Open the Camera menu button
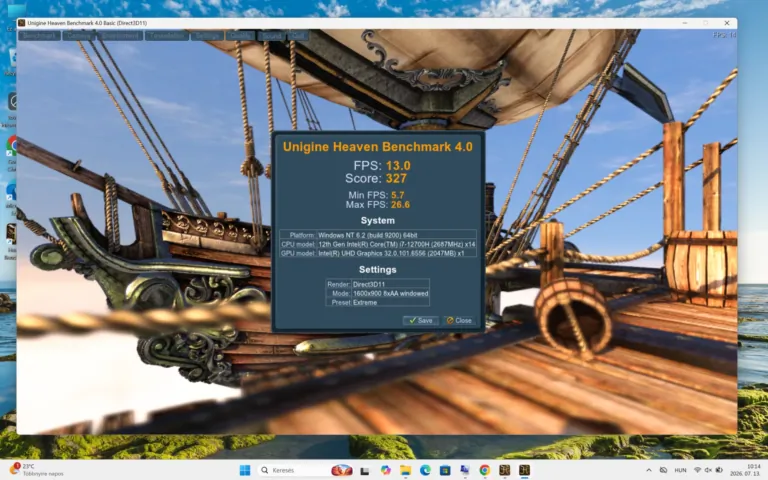The height and width of the screenshot is (480, 768). click(x=78, y=36)
